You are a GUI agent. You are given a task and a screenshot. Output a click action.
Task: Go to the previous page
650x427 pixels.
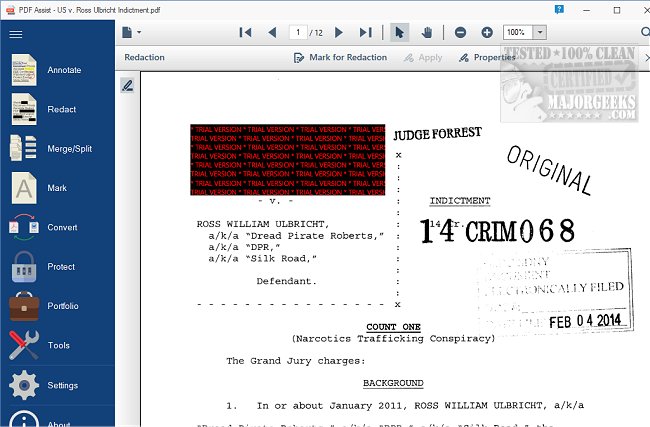(272, 32)
